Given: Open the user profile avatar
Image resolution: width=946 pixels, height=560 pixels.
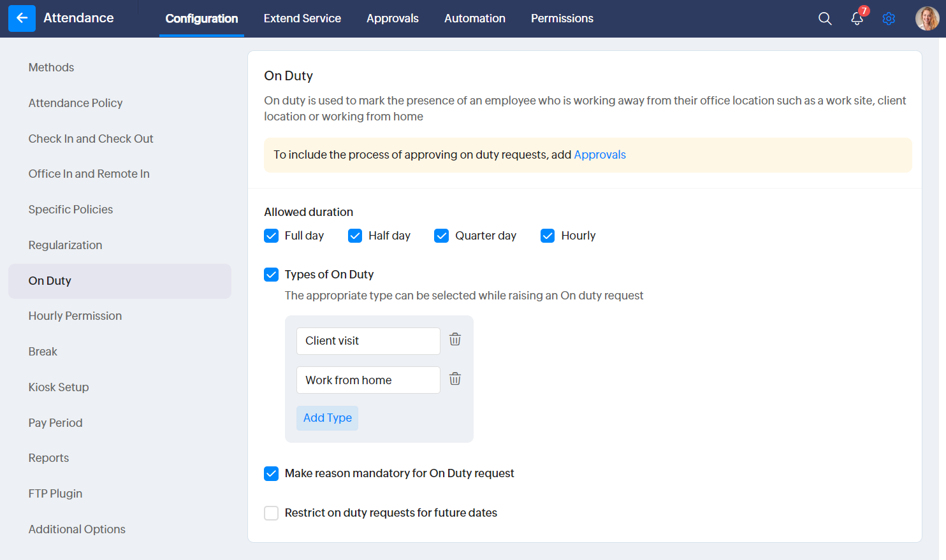Looking at the screenshot, I should point(927,18).
